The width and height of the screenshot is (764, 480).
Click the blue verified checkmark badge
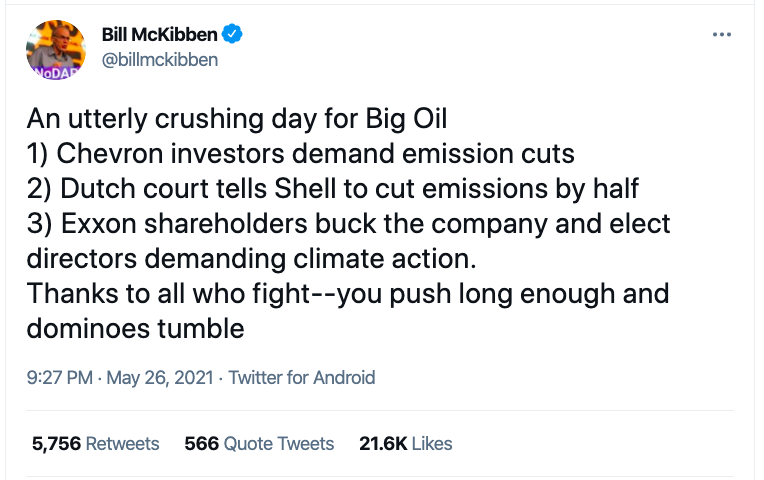(233, 35)
